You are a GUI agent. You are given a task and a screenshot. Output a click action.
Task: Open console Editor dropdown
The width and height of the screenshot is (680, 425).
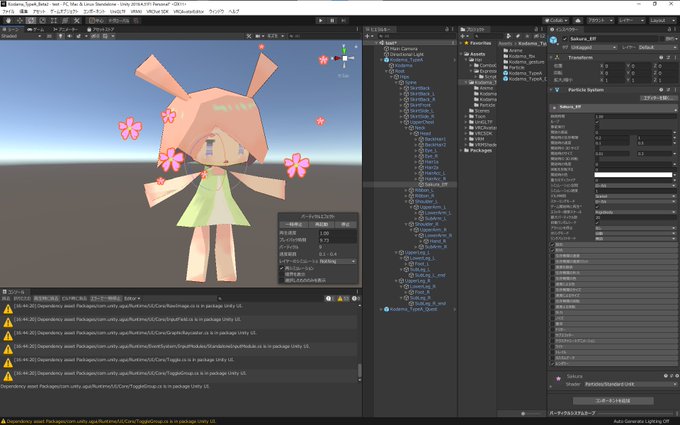132,298
